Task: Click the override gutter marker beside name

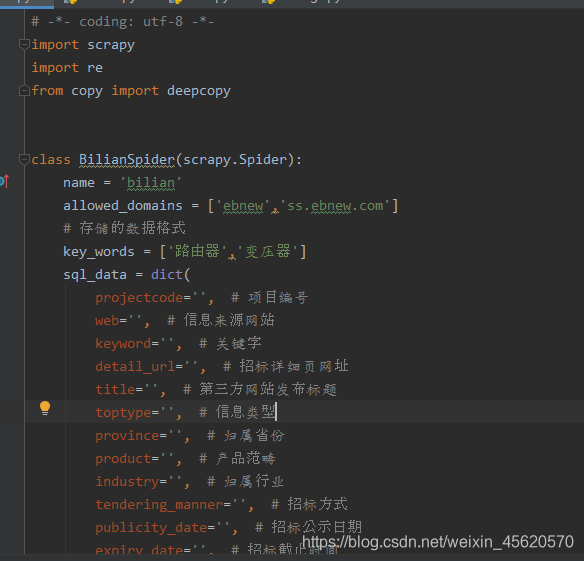Action: tap(4, 181)
